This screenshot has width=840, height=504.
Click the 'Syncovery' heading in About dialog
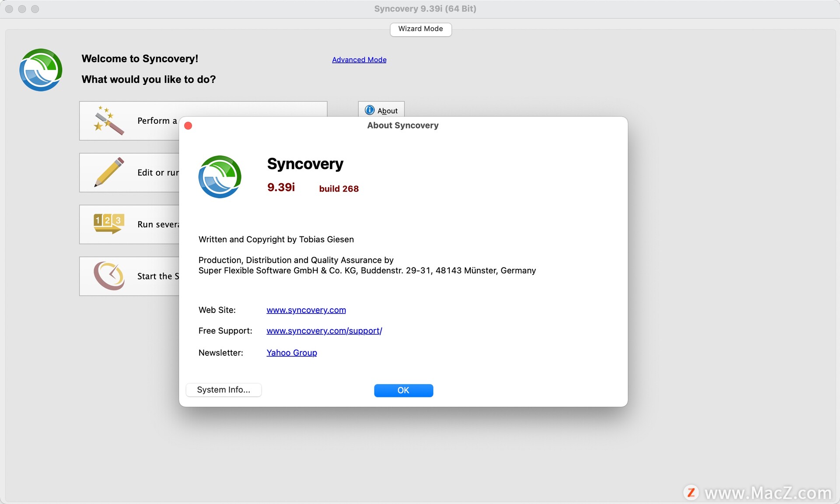click(305, 164)
